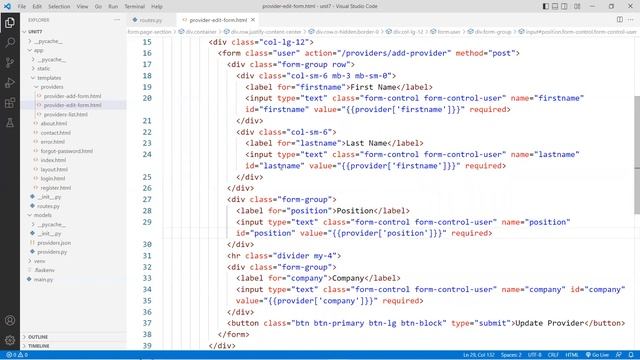Open Source Control view
Image resolution: width=640 pixels, height=360 pixels.
[10, 62]
